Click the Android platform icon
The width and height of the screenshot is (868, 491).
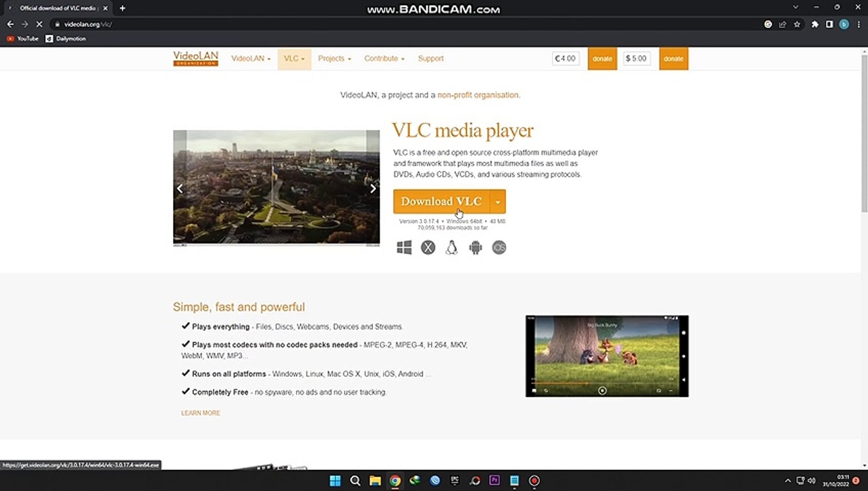(475, 247)
